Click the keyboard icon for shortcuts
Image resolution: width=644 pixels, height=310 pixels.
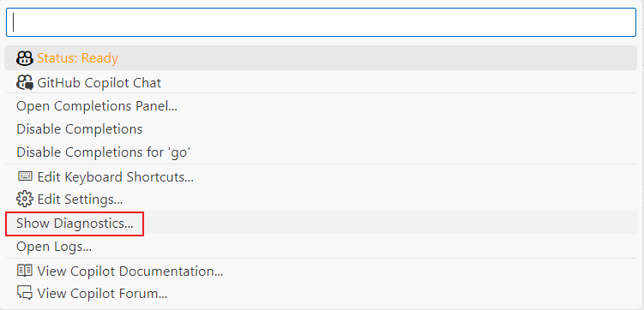pos(25,176)
